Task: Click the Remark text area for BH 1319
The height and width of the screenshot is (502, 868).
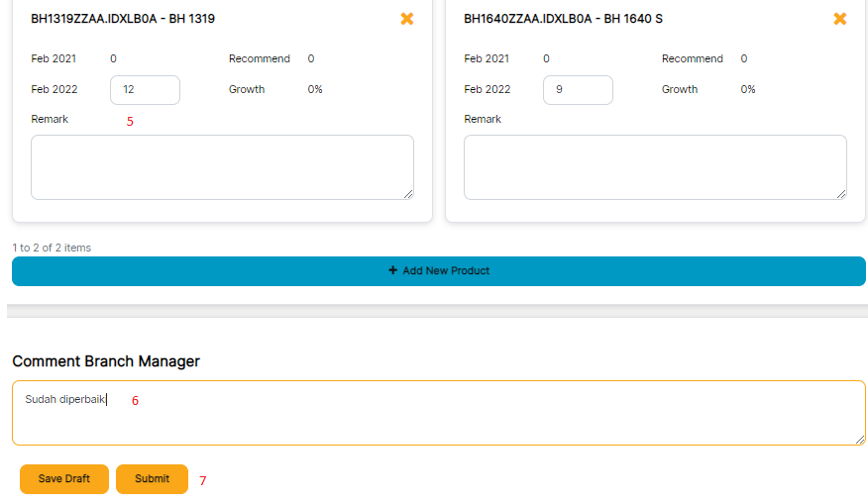Action: (222, 166)
